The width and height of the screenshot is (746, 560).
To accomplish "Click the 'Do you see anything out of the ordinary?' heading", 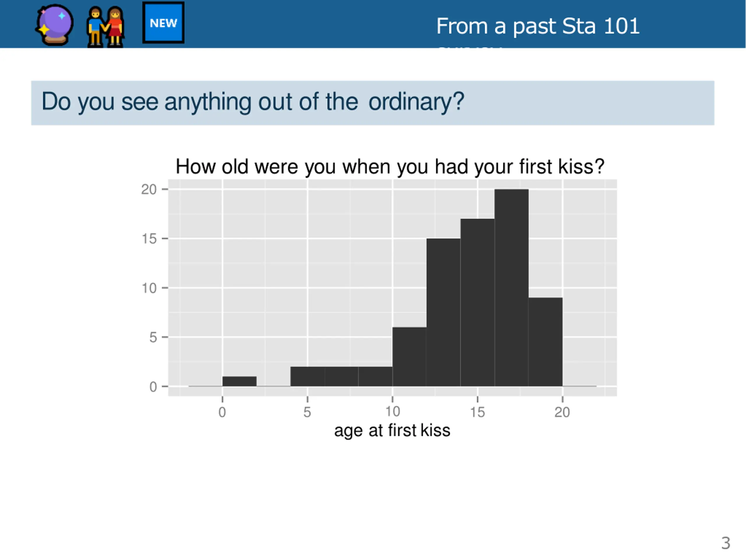I will pos(253,102).
